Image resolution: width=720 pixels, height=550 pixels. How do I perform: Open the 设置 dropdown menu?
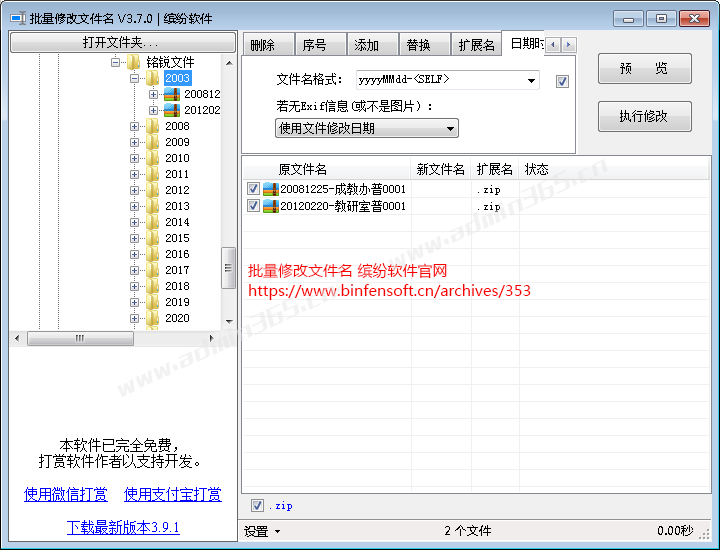(262, 531)
